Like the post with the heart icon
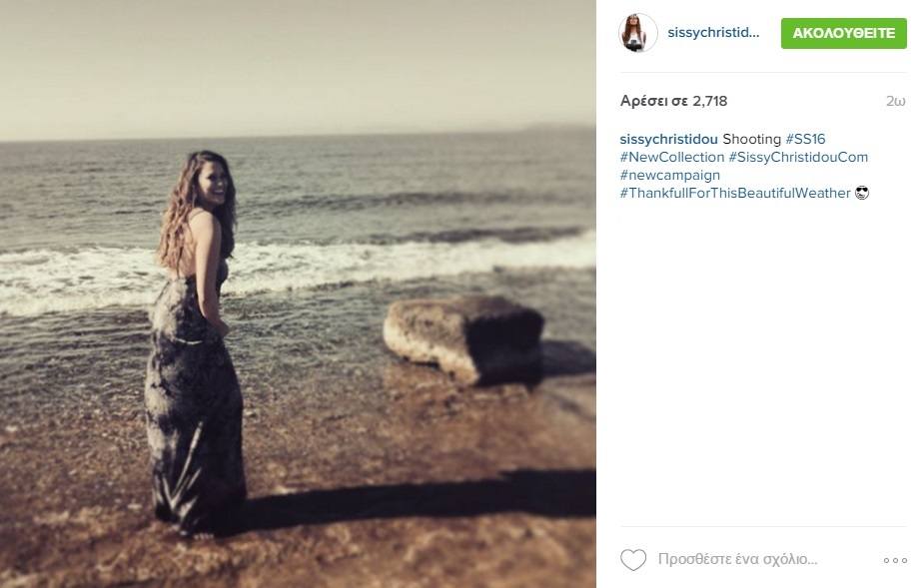Screen dimensions: 923x588 633,560
